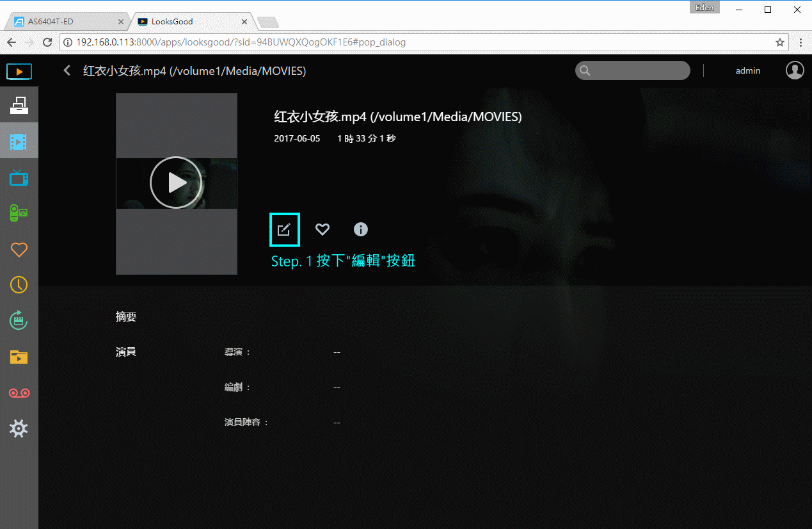Select the Movies filmstrip sidebar icon
Screen dimensions: 812x529
pyautogui.click(x=19, y=141)
